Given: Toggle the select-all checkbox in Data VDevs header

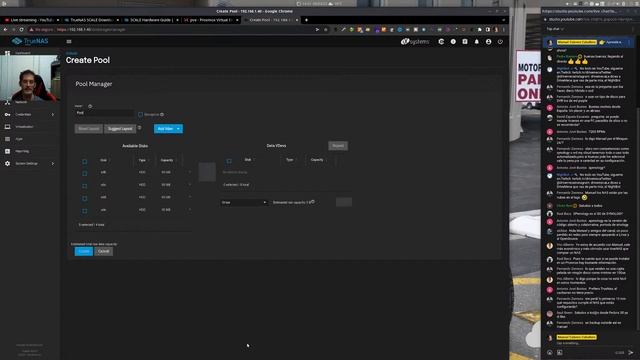Looking at the screenshot, I should pos(229,161).
